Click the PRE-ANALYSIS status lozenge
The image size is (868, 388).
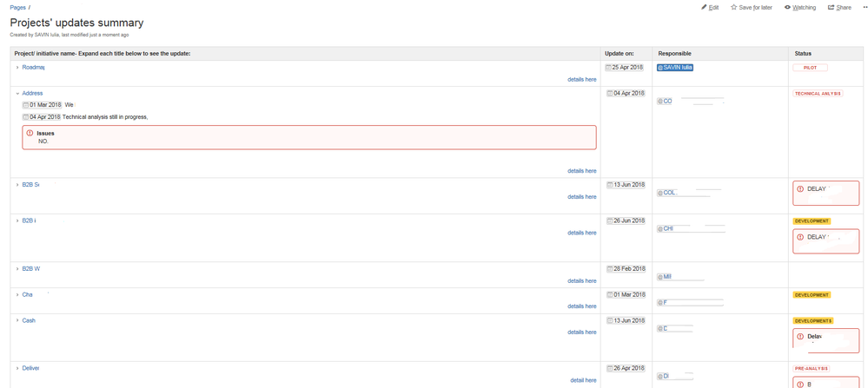(812, 368)
